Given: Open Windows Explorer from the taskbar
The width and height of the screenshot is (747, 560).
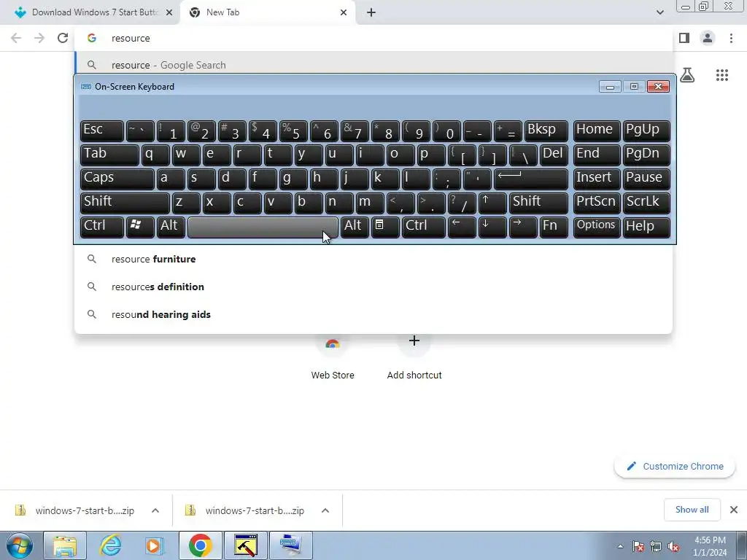Looking at the screenshot, I should [x=65, y=545].
